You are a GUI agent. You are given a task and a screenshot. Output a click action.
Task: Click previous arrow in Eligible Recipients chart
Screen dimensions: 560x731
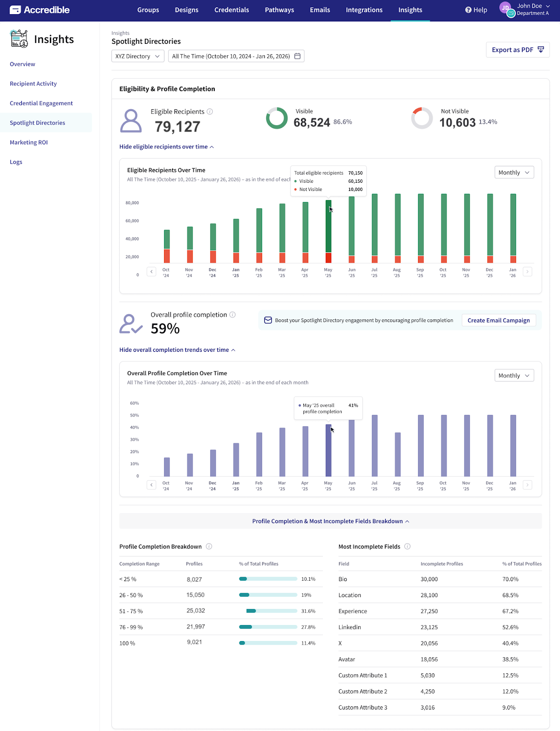coord(152,271)
